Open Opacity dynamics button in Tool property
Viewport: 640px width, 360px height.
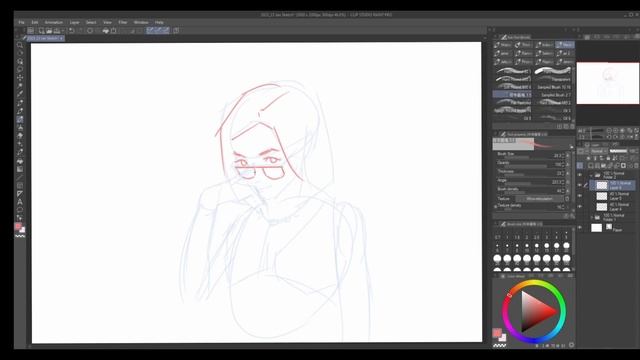click(x=568, y=164)
